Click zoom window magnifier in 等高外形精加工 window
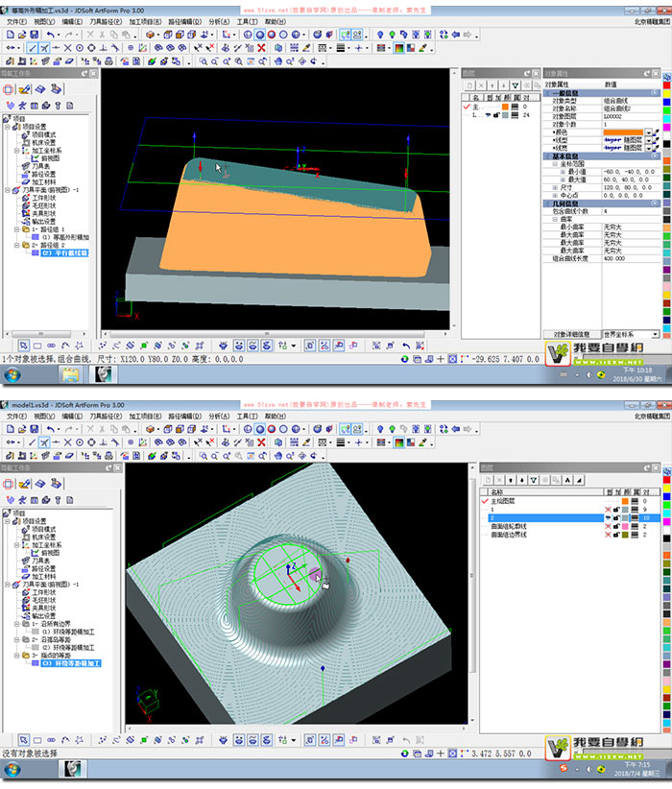 pyautogui.click(x=203, y=61)
